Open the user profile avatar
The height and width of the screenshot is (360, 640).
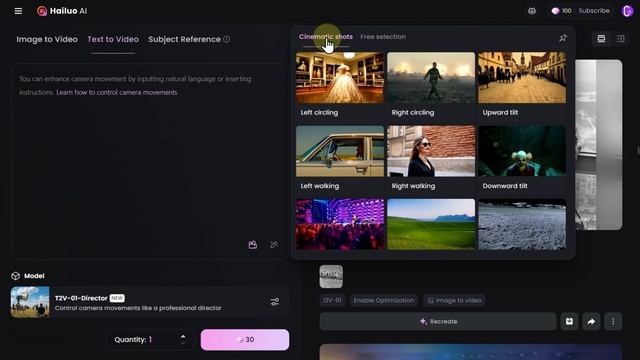[x=627, y=11]
